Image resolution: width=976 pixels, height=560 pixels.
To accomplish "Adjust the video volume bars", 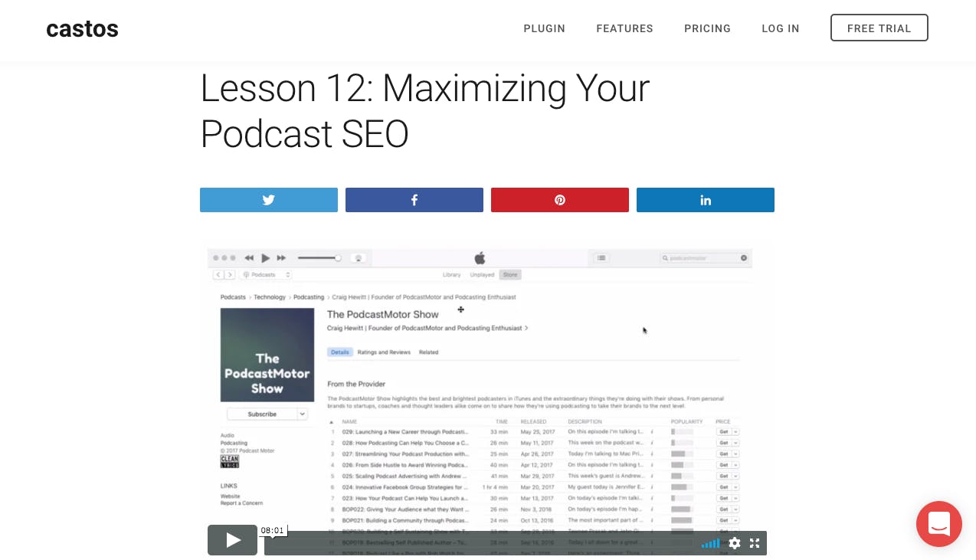I will coord(710,543).
